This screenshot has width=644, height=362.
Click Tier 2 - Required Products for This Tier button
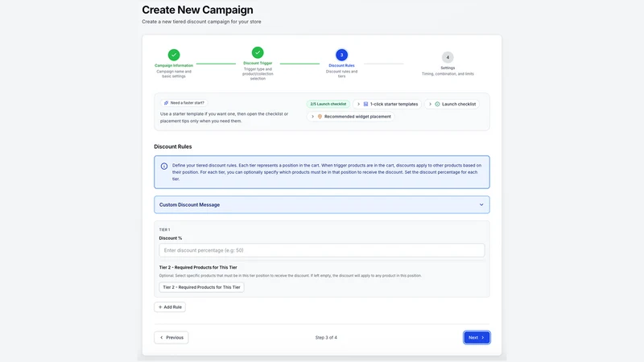pos(201,287)
